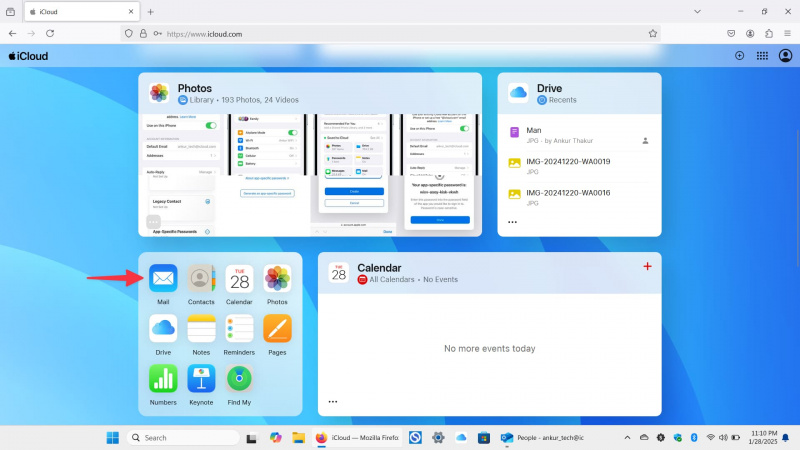Bookmark this page with the star icon
Viewport: 800px width, 450px height.
click(653, 34)
